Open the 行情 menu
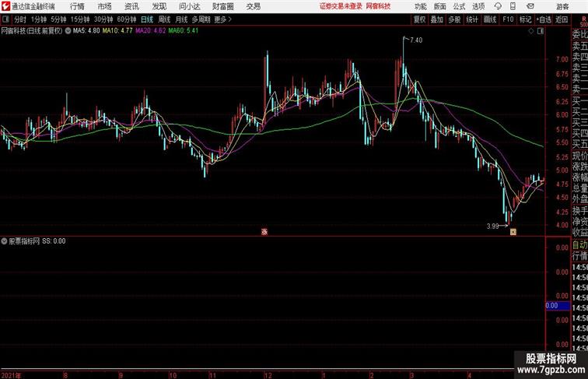Image resolution: width=588 pixels, height=379 pixels. [x=77, y=6]
